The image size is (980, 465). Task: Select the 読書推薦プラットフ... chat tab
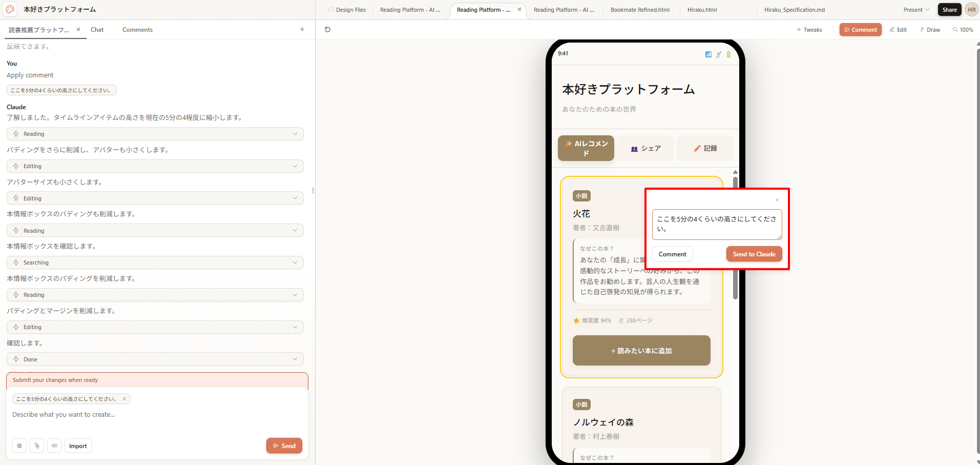point(39,30)
